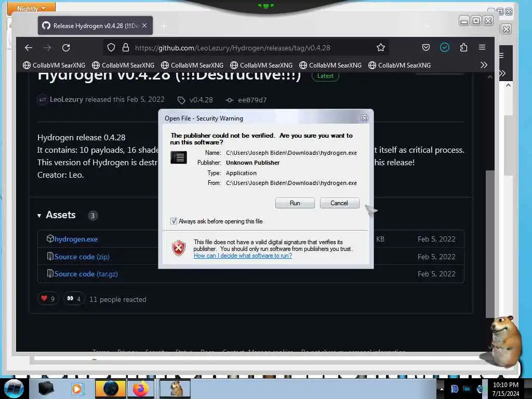Show hidden tray icons arrow

pyautogui.click(x=442, y=389)
